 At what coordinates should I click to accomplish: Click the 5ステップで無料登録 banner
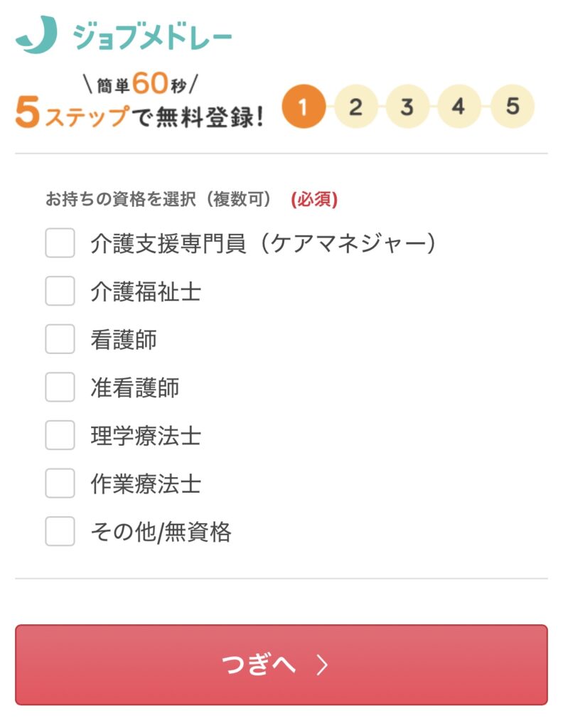click(x=140, y=101)
